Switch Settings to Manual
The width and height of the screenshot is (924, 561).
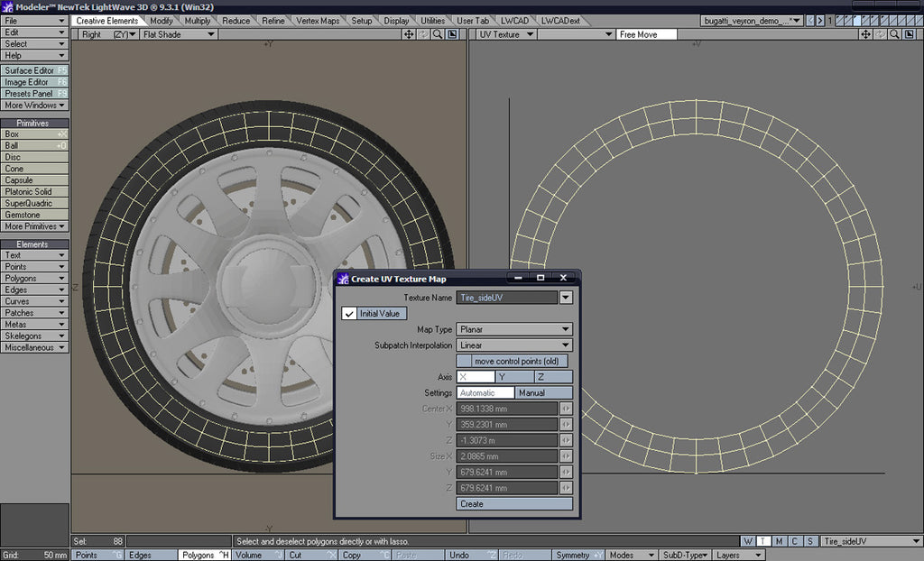coord(543,393)
